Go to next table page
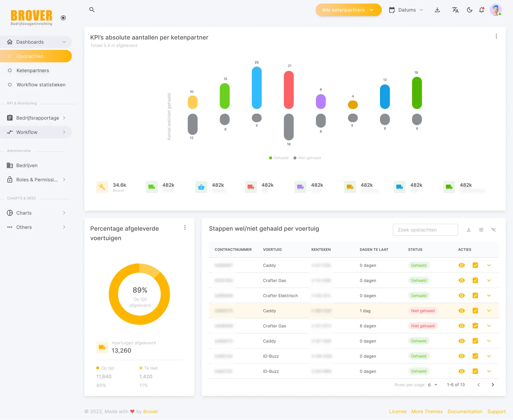The image size is (513, 420). coord(493,385)
